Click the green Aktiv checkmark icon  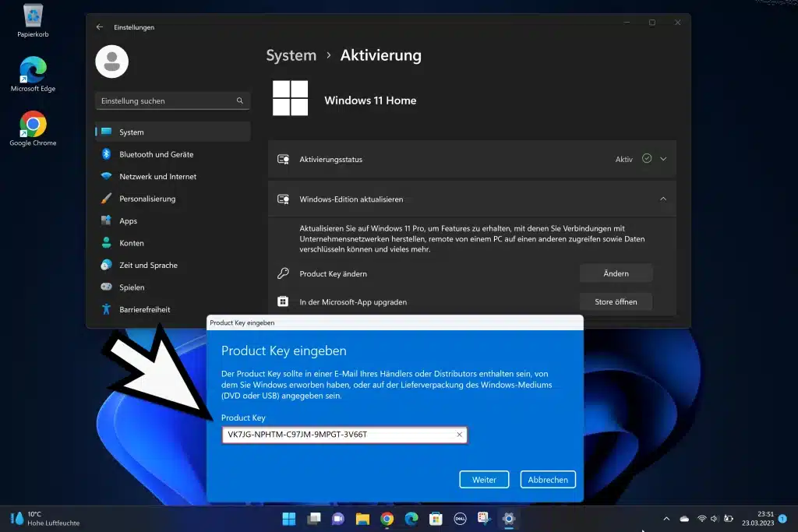click(647, 159)
